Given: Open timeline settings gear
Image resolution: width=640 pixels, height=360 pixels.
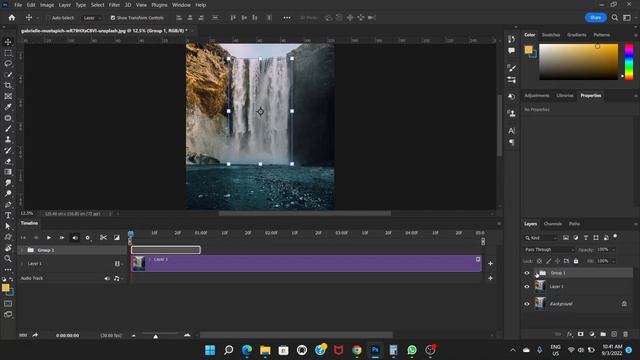Looking at the screenshot, I should [x=87, y=238].
